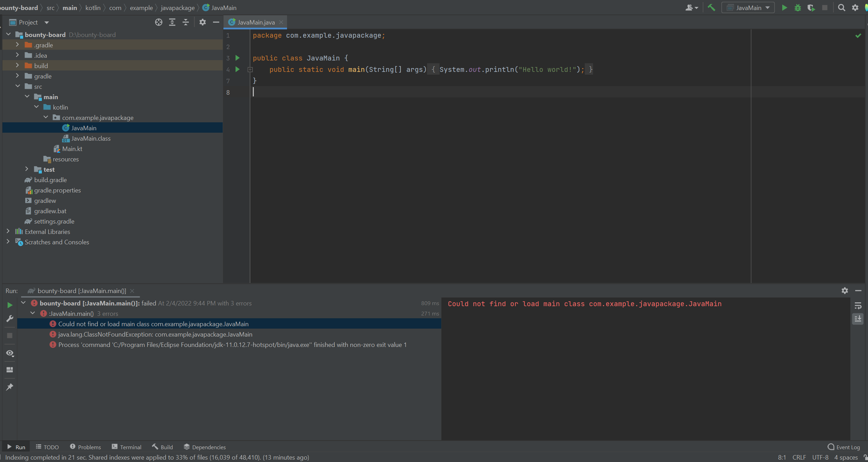This screenshot has height=462, width=868.
Task: Click UTF-8 encoding in status bar
Action: pos(820,458)
